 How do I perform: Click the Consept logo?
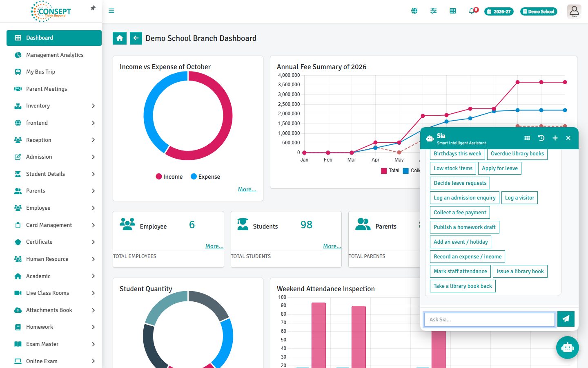[x=51, y=11]
